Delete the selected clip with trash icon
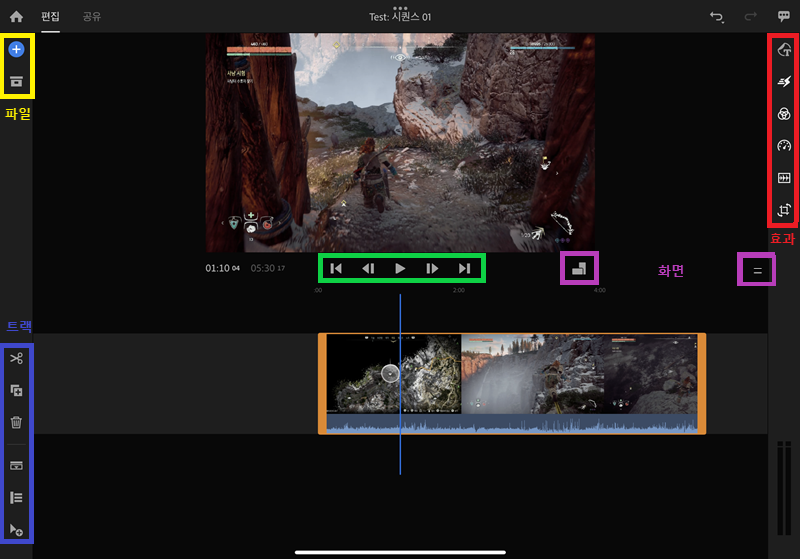Viewport: 800px width, 559px height. coord(16,422)
